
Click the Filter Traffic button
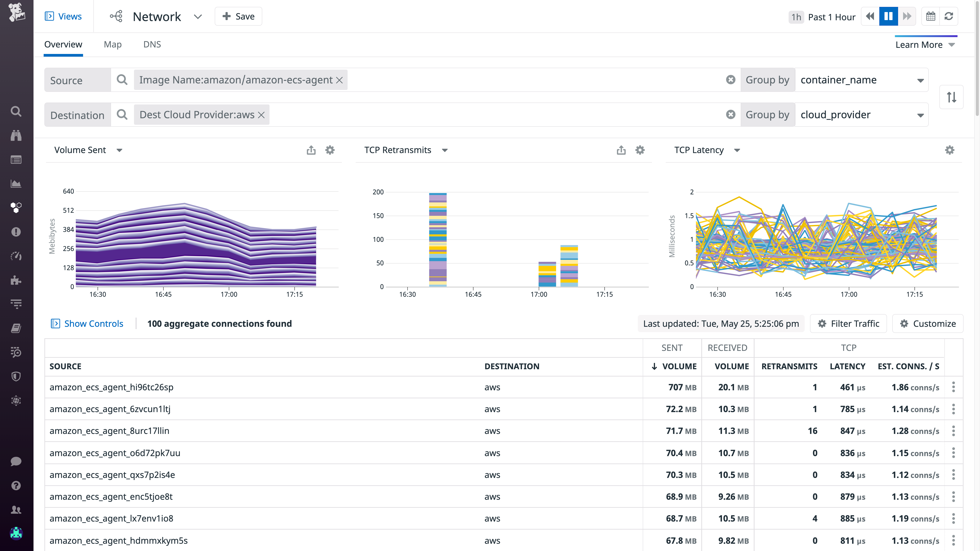click(x=848, y=324)
